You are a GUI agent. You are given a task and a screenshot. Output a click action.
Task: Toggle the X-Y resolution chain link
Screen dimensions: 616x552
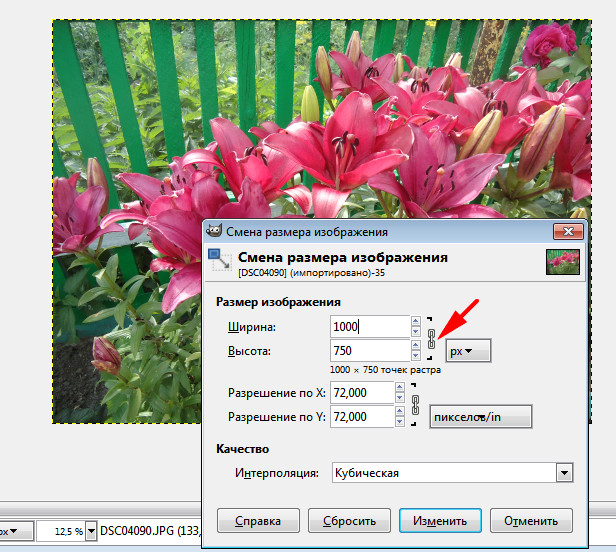(415, 405)
